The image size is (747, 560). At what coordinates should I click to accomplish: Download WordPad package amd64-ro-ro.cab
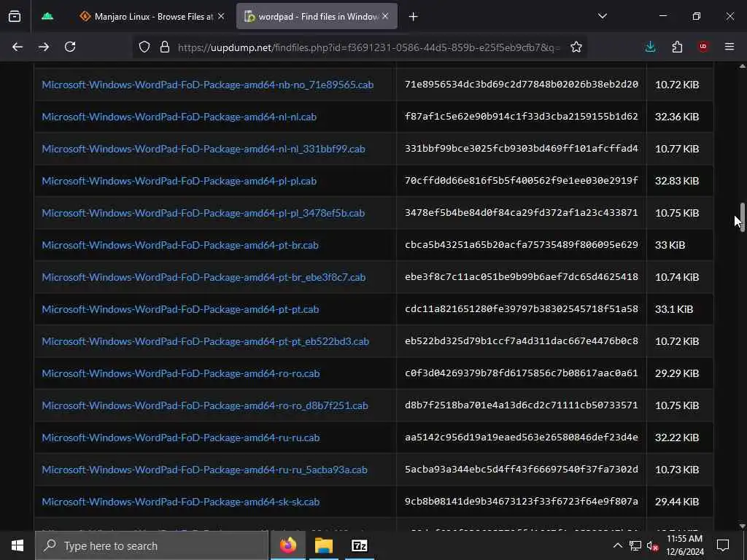[x=181, y=373]
